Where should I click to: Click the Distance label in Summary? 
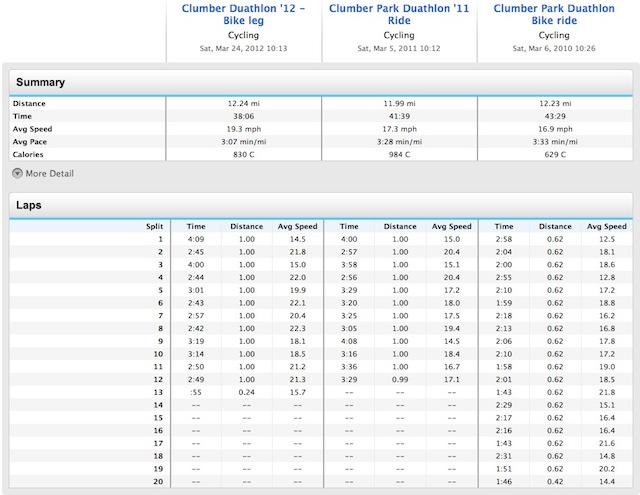coord(29,104)
